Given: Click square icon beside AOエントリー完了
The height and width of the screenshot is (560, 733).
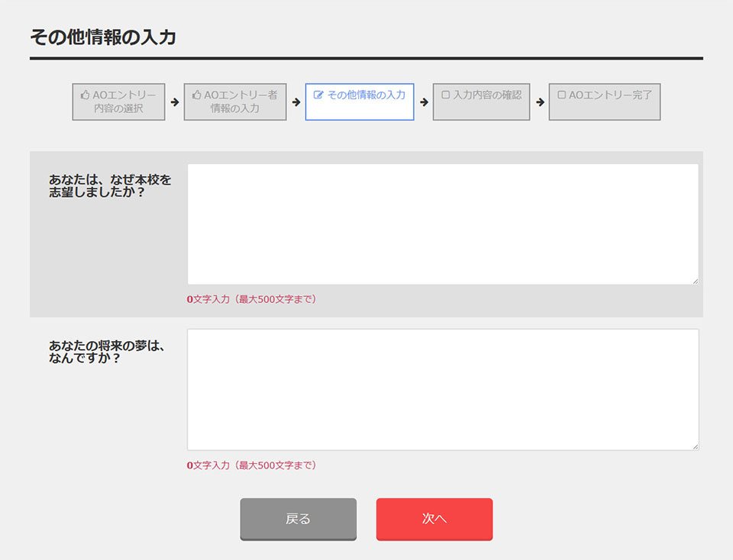Looking at the screenshot, I should (x=561, y=95).
